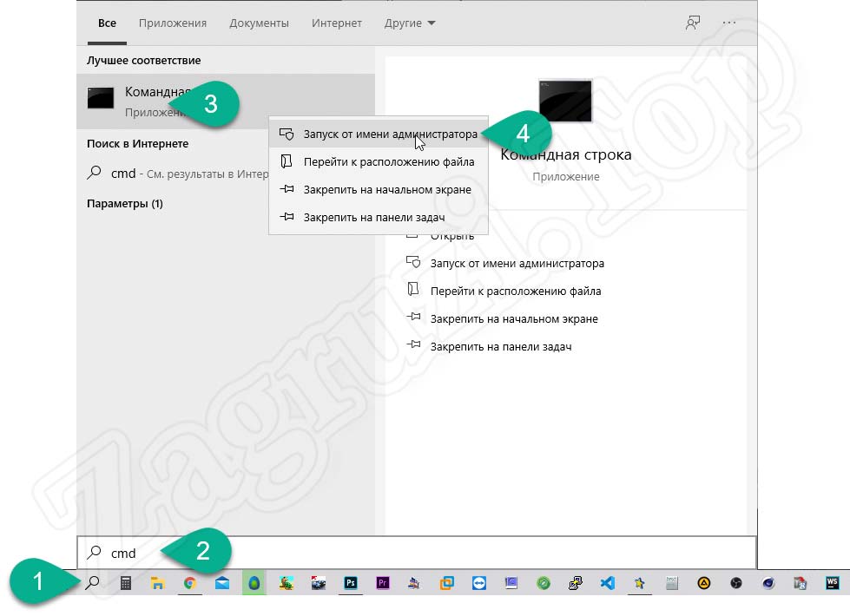The image size is (850, 616).
Task: Click the Командная строка app thumbnail preview
Action: (564, 101)
